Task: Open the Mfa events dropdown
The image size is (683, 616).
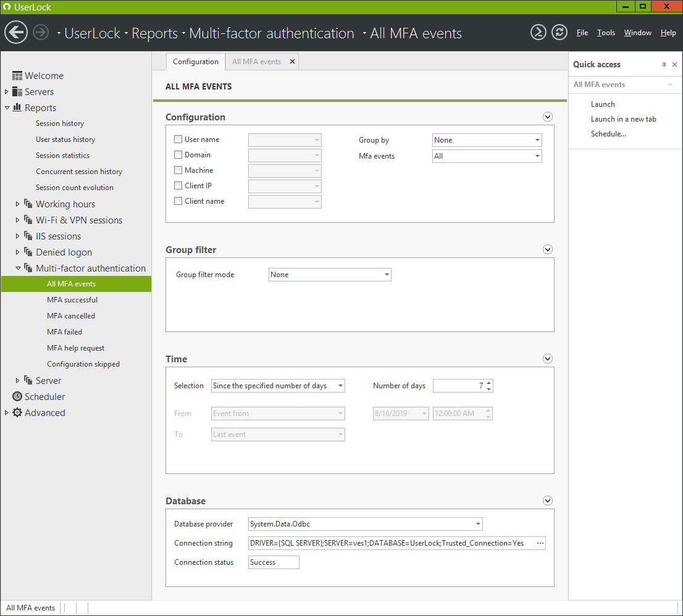Action: (x=487, y=156)
